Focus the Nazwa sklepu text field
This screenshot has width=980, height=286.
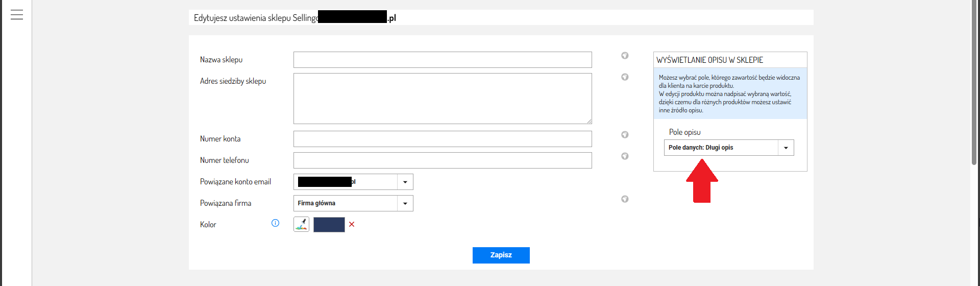(443, 60)
